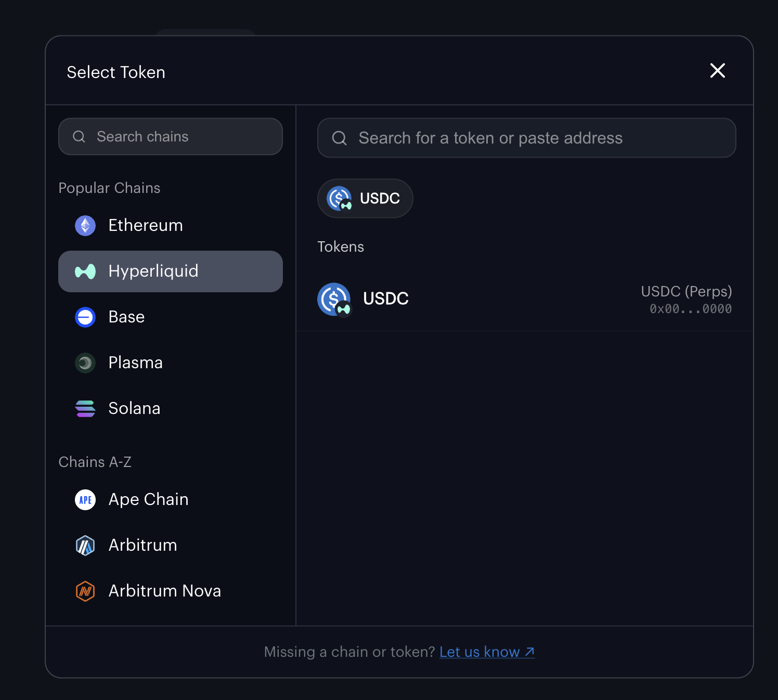778x700 pixels.
Task: Click the Solana chain logo icon
Action: [85, 409]
